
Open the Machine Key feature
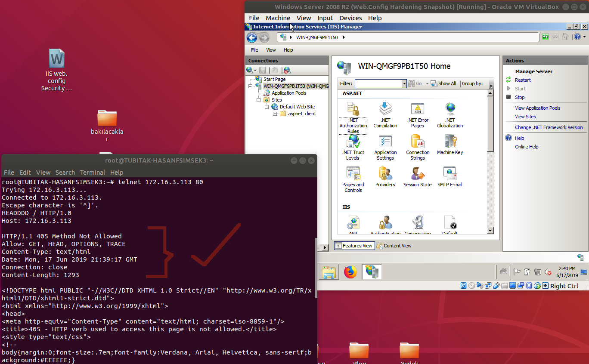pos(450,145)
